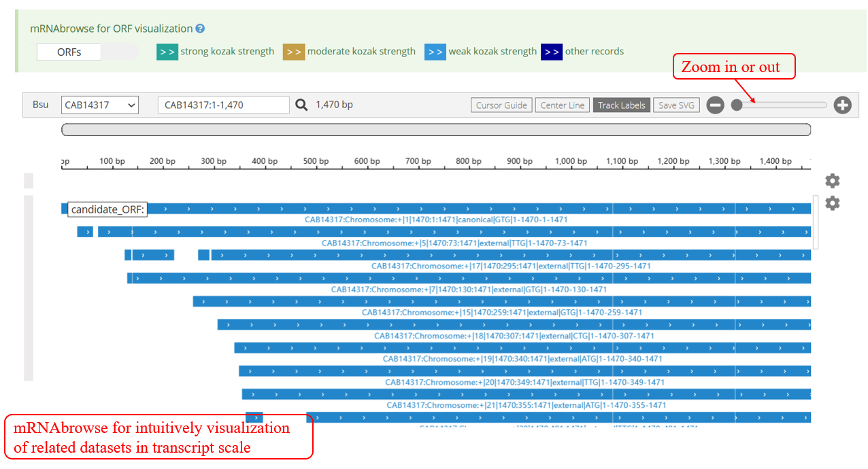Click the zoom in plus button
The image size is (868, 469).
pos(842,105)
